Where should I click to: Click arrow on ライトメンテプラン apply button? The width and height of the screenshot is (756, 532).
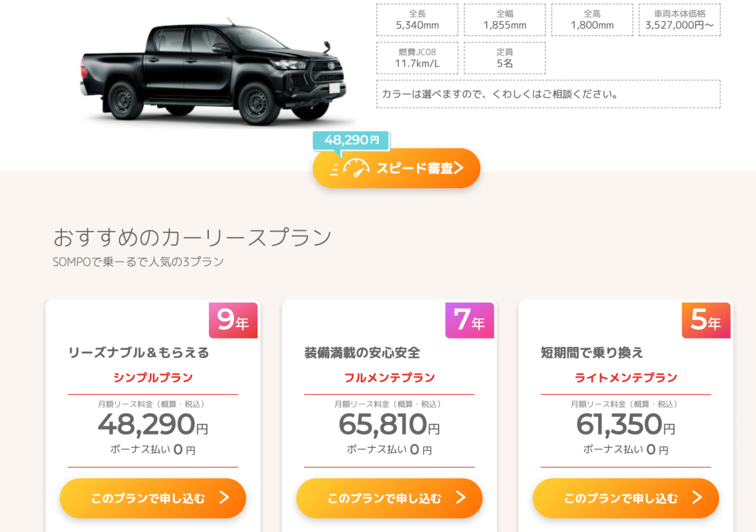(697, 498)
